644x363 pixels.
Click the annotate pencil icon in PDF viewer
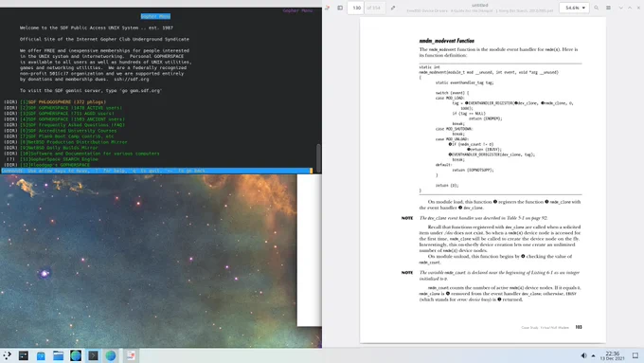393,8
